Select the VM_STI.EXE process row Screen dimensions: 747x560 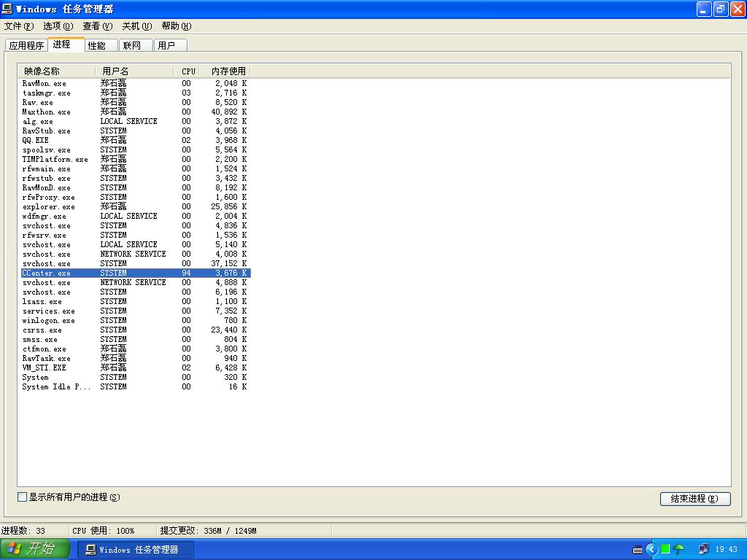click(135, 368)
